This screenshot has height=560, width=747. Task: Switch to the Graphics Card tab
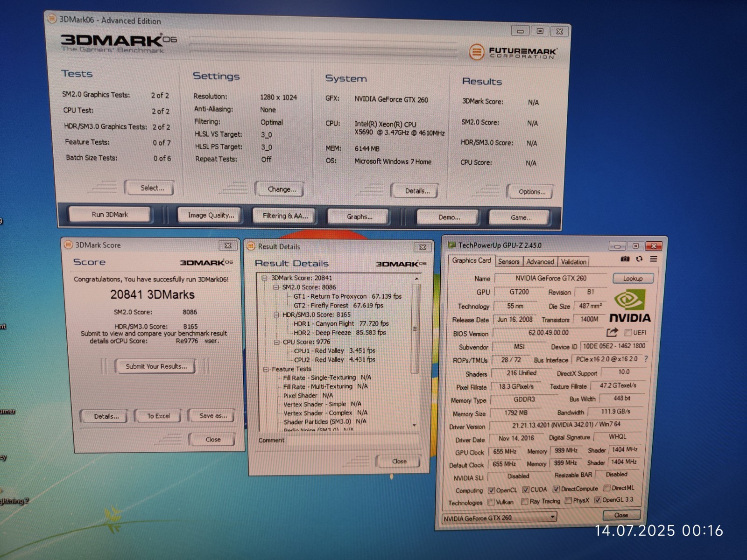[471, 260]
